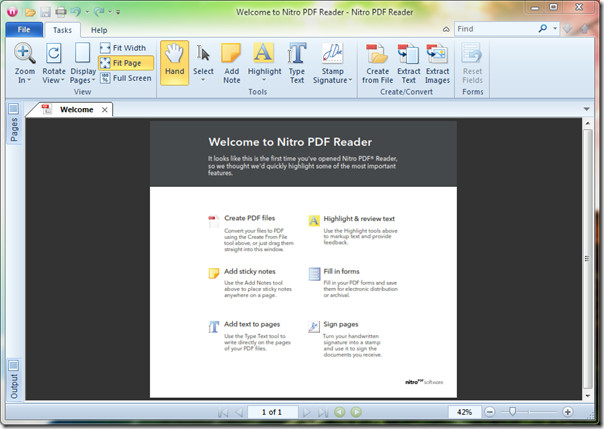Click the Display Pages icon
This screenshot has width=604, height=429.
pos(82,54)
